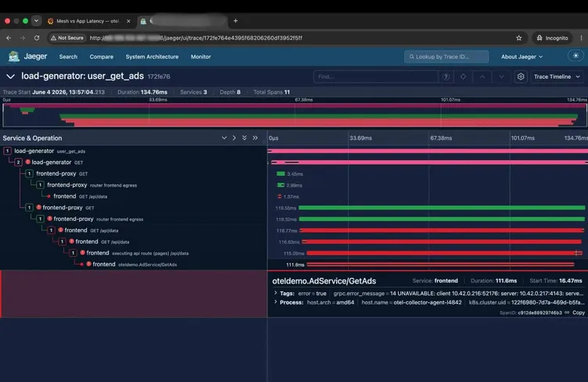Open the Search nav item
Viewport: 588px width, 382px height.
(68, 57)
